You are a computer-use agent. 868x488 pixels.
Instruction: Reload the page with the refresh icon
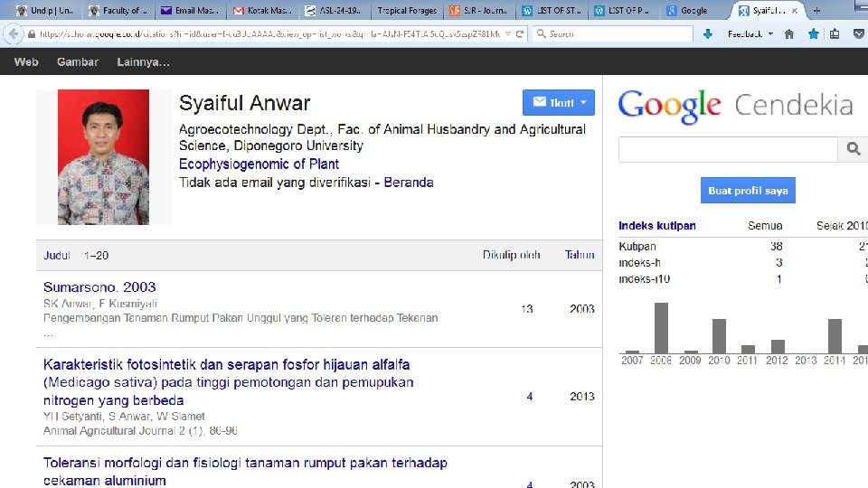click(520, 34)
